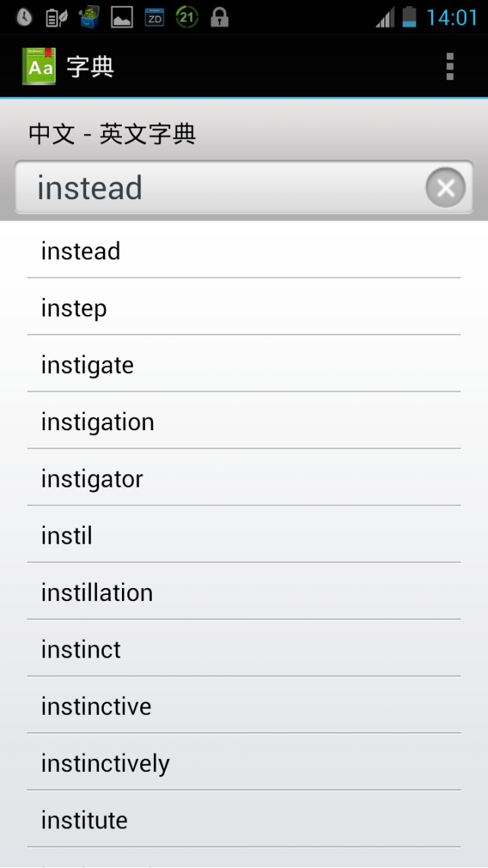The image size is (488, 868).
Task: Open the entry for instinctively
Action: click(x=244, y=764)
